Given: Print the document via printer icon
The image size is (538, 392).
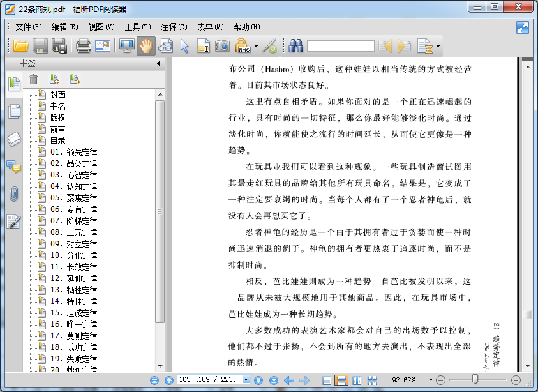Looking at the screenshot, I should click(x=84, y=46).
